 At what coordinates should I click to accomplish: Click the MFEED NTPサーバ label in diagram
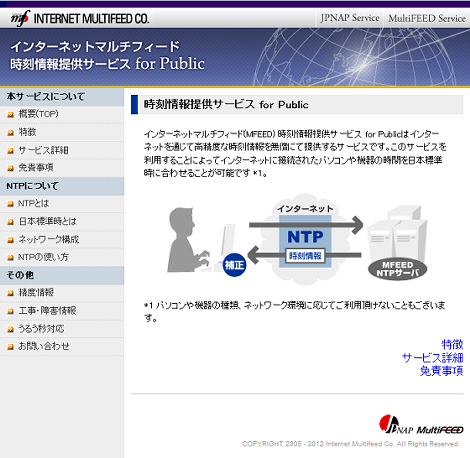[397, 269]
